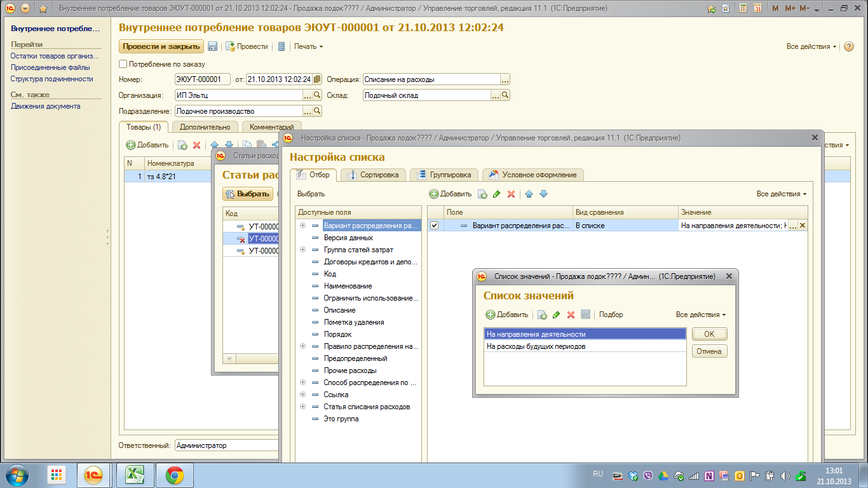Open search icon next to Организация field
Viewport: 868px width, 488px height.
(317, 95)
